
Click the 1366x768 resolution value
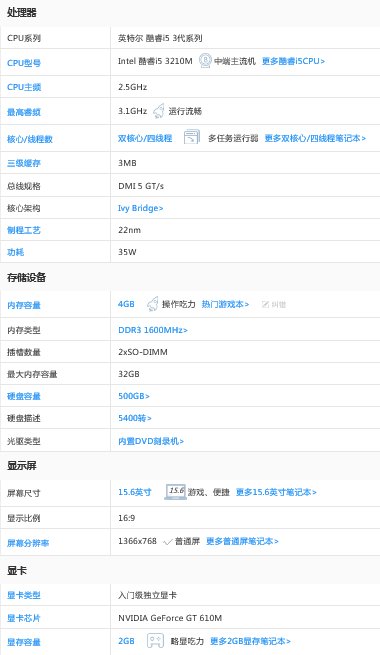[x=137, y=541]
